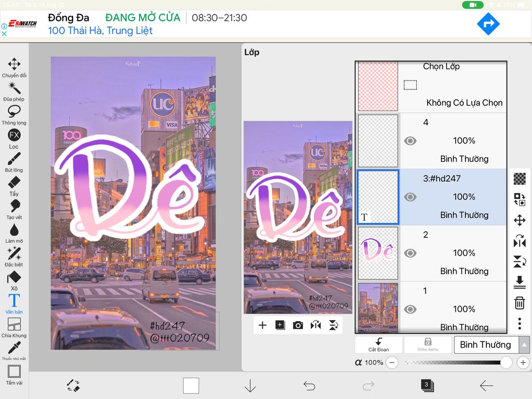This screenshot has width=532, height=399.
Task: Click the checkerboard clear layer icon
Action: pos(520,179)
